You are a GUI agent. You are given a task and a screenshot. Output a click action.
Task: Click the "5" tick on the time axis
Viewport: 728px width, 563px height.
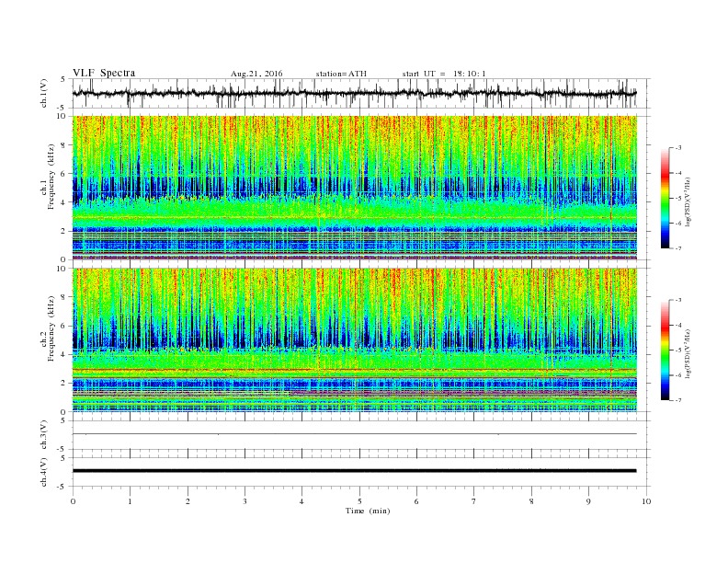[x=359, y=501]
